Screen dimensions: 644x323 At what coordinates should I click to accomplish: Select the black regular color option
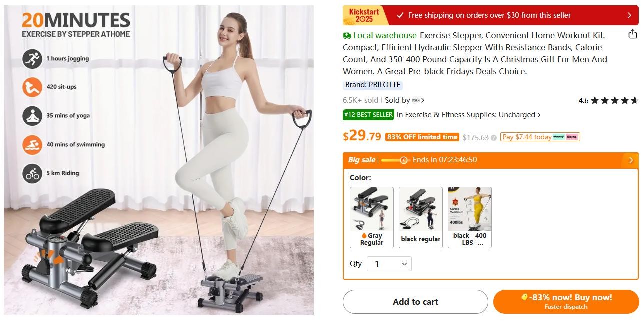tap(421, 217)
